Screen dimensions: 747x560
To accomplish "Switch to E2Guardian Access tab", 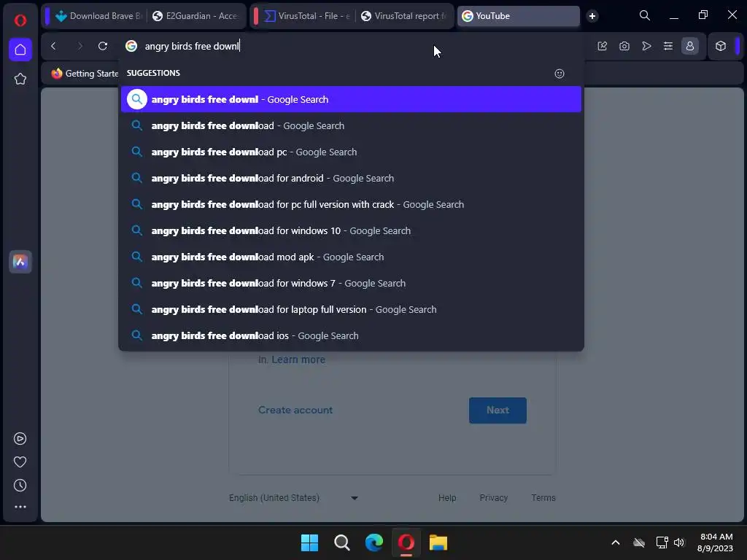I will pyautogui.click(x=196, y=16).
